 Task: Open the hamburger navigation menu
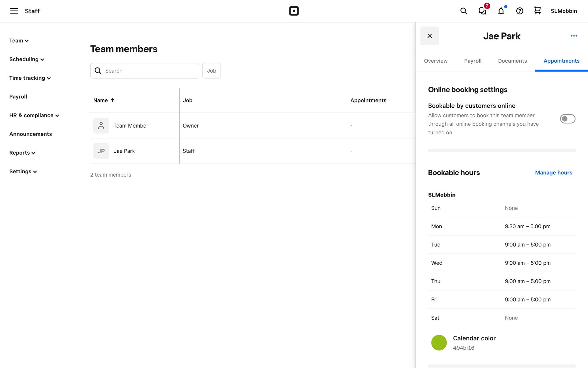tap(14, 11)
